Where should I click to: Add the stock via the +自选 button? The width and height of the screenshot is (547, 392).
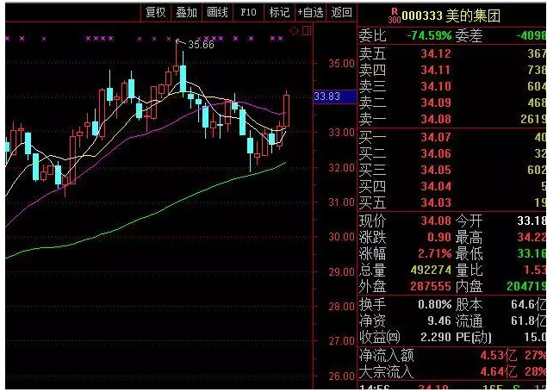[x=309, y=12]
